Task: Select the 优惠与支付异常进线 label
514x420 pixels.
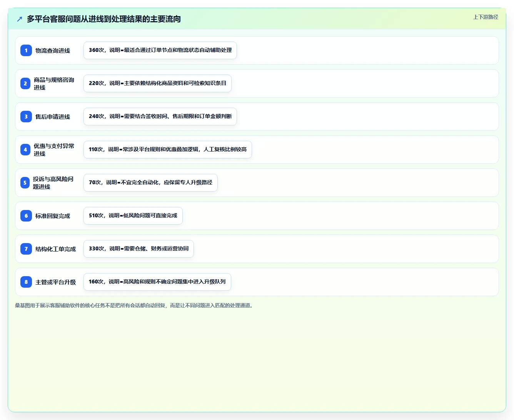Action: [54, 150]
